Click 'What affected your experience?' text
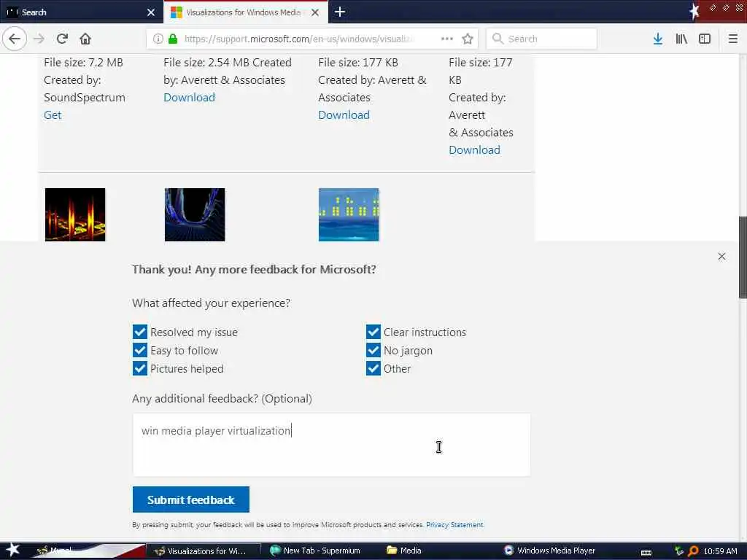 pyautogui.click(x=211, y=303)
